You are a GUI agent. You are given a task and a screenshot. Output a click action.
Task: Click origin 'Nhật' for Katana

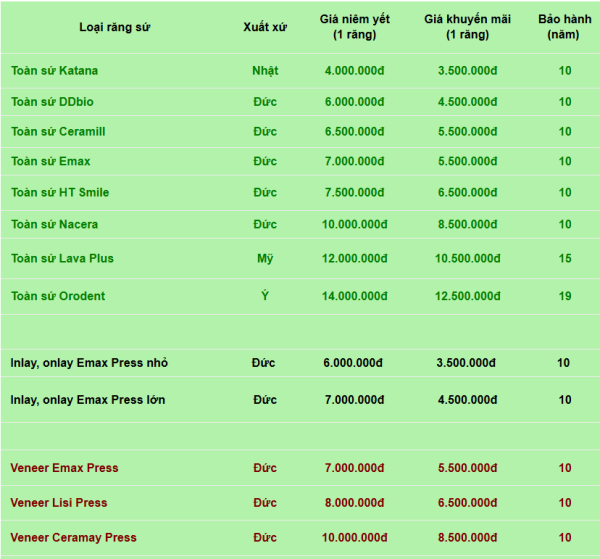tap(265, 71)
